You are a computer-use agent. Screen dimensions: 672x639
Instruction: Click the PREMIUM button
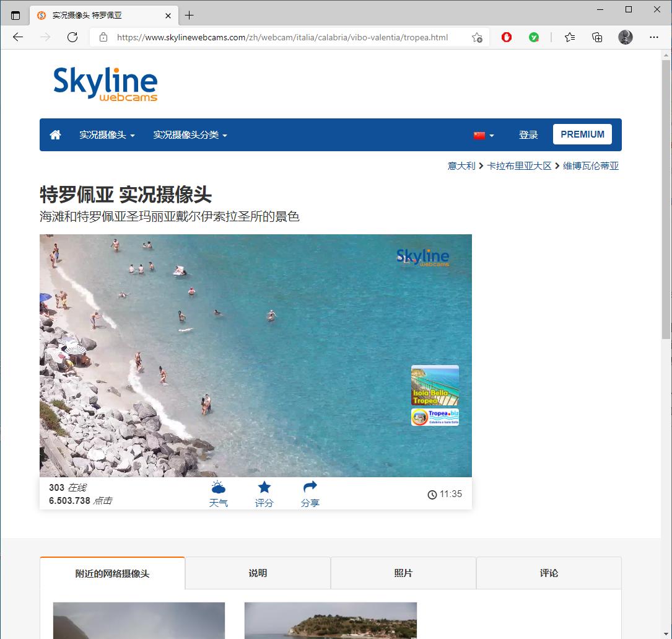pyautogui.click(x=582, y=134)
